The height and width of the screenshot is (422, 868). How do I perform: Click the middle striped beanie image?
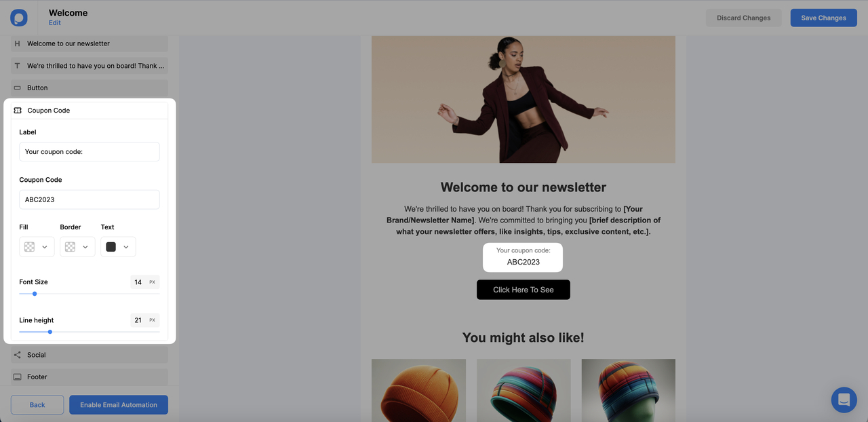pos(524,391)
